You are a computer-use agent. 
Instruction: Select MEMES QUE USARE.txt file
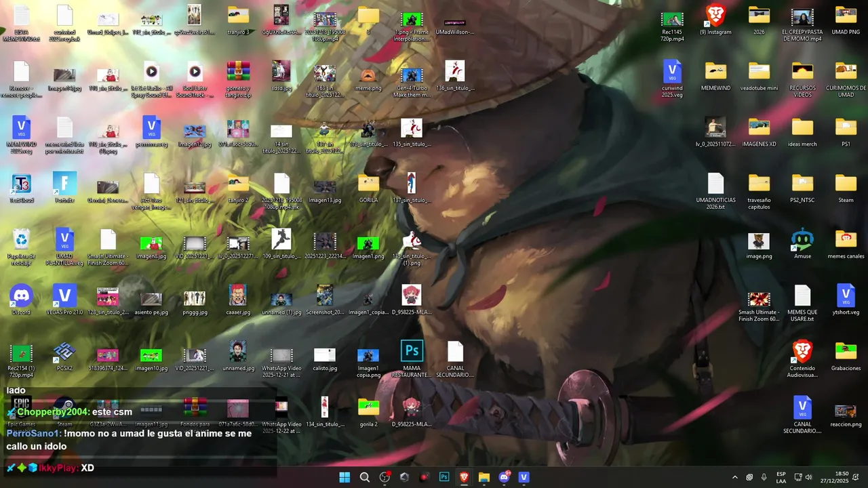802,304
